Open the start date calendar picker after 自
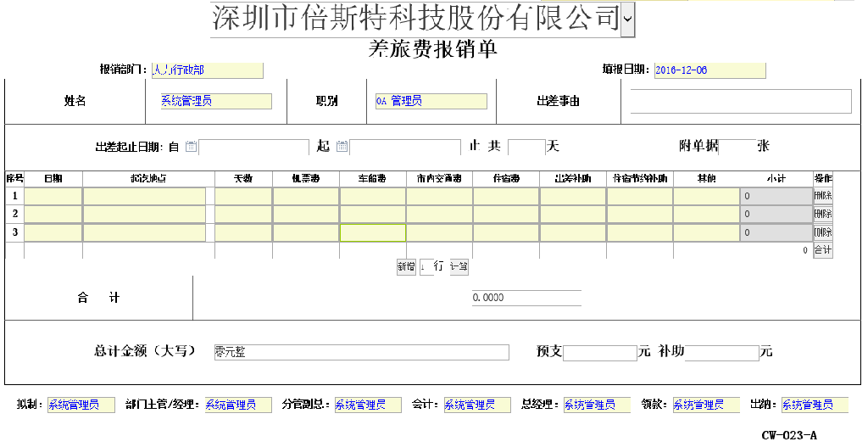The image size is (868, 447). click(x=191, y=146)
